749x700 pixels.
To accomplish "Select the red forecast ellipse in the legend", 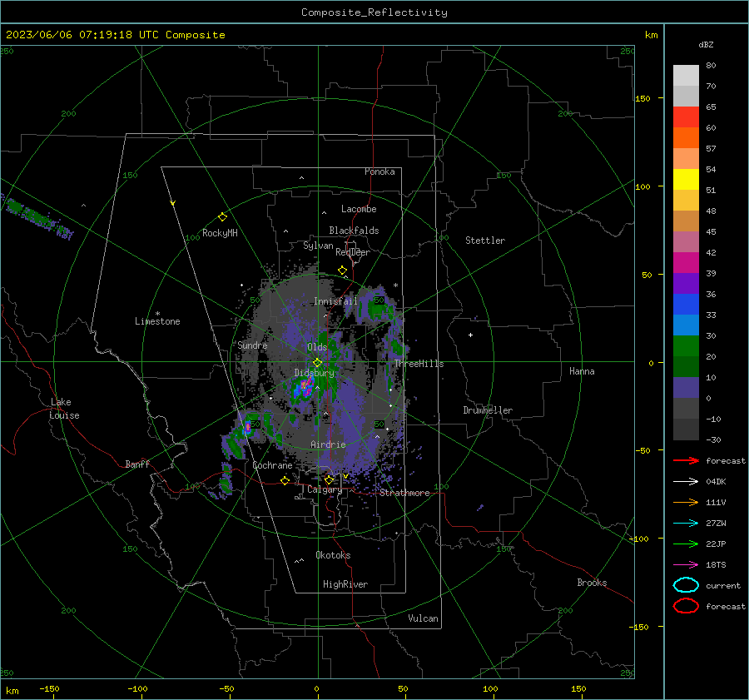I will (686, 606).
